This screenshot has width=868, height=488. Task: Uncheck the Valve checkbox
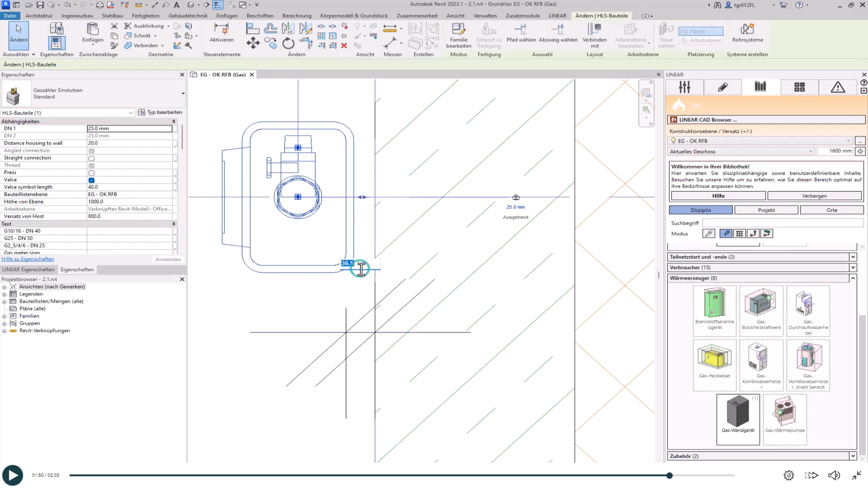pyautogui.click(x=91, y=180)
